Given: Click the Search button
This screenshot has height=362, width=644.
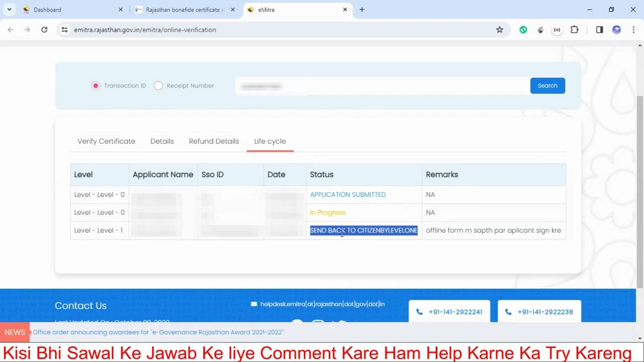Looking at the screenshot, I should click(x=547, y=85).
